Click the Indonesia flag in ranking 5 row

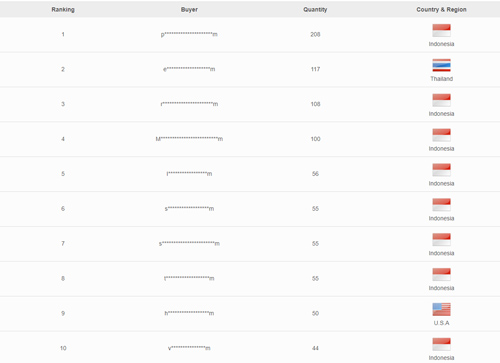[x=441, y=170]
